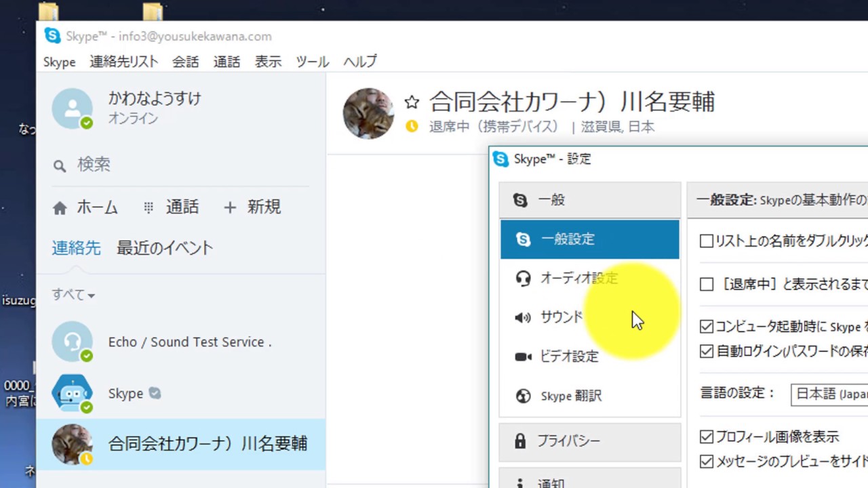868x488 pixels.
Task: Expand the プライバシー section
Action: (x=590, y=441)
